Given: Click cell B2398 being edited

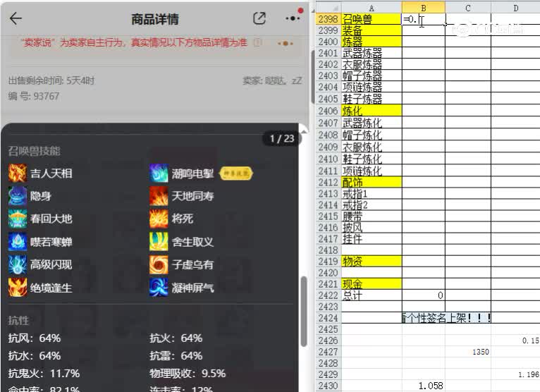Looking at the screenshot, I should coord(424,19).
